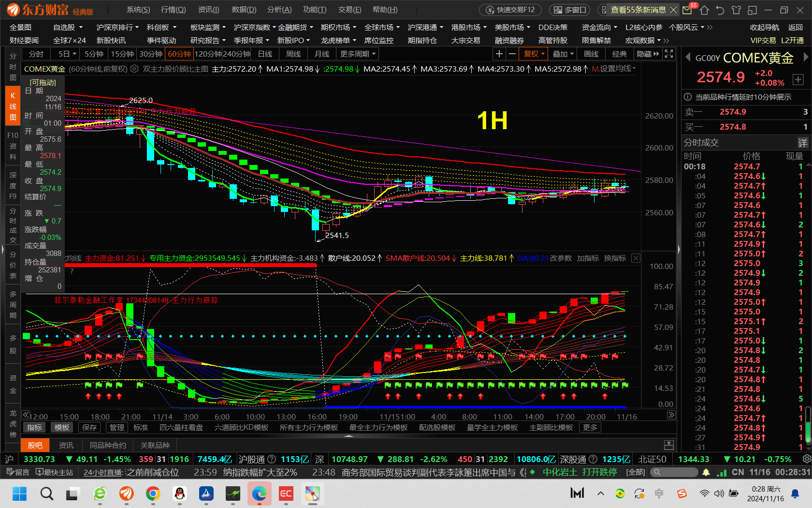Image resolution: width=812 pixels, height=508 pixels.
Task: Click the undo/back arrow icon in title bar
Action: click(x=720, y=10)
